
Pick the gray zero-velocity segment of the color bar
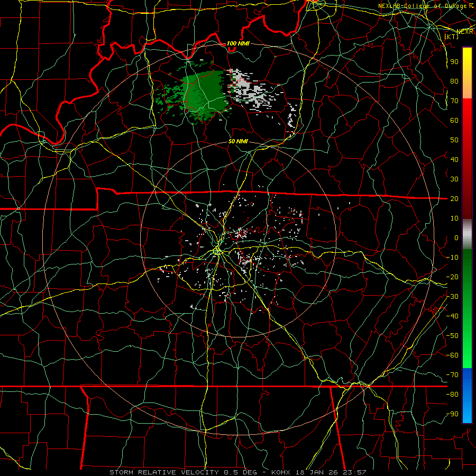[x=467, y=234]
